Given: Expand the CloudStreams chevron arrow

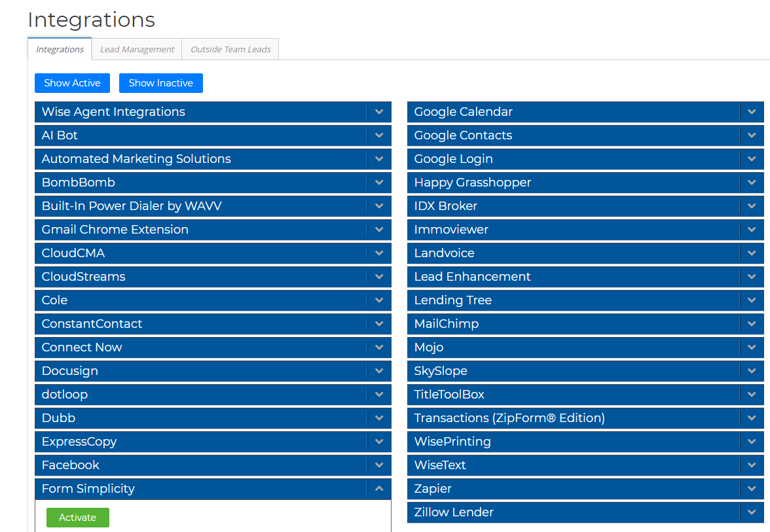Looking at the screenshot, I should coord(379,276).
